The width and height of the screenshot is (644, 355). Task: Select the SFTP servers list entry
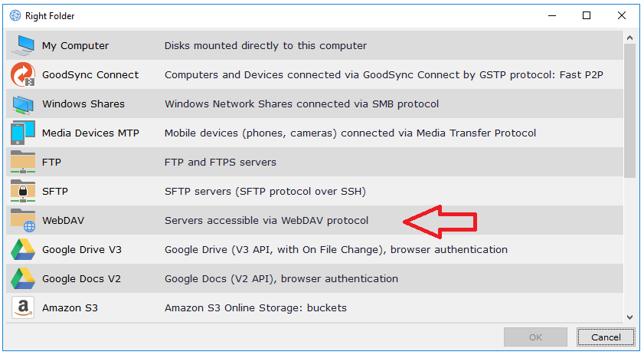tap(265, 192)
